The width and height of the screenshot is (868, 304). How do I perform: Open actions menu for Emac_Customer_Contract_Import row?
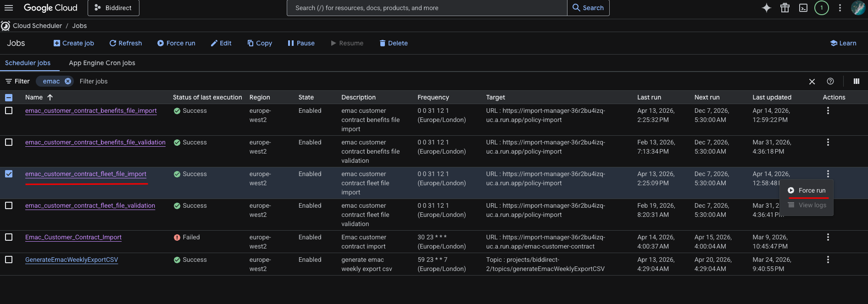click(x=828, y=237)
